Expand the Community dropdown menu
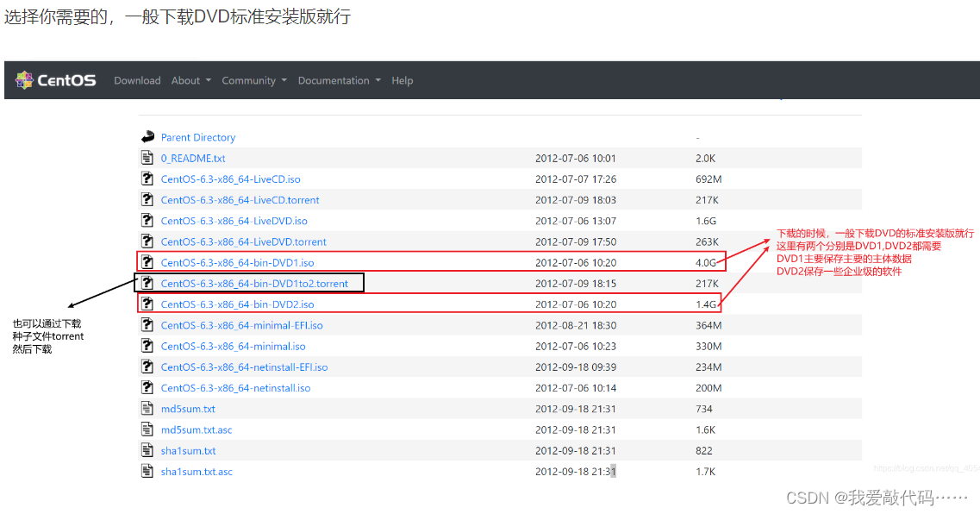Viewport: 980px width, 514px height. (x=254, y=80)
